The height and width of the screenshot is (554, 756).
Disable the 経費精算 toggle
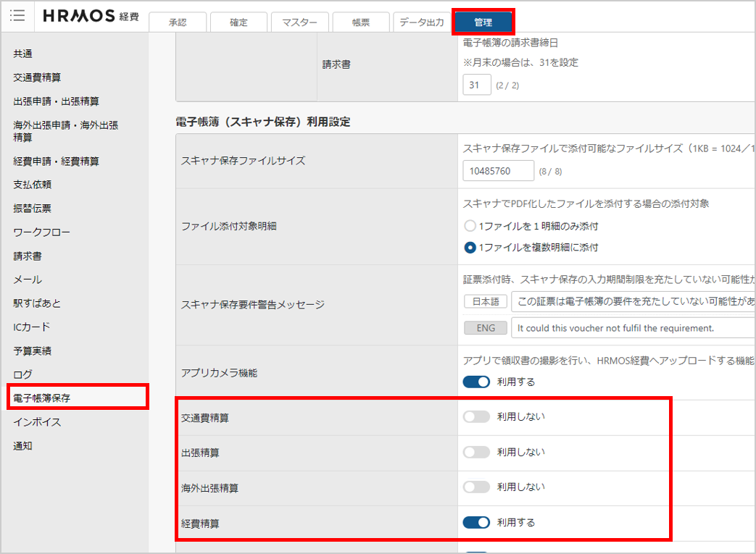click(476, 522)
